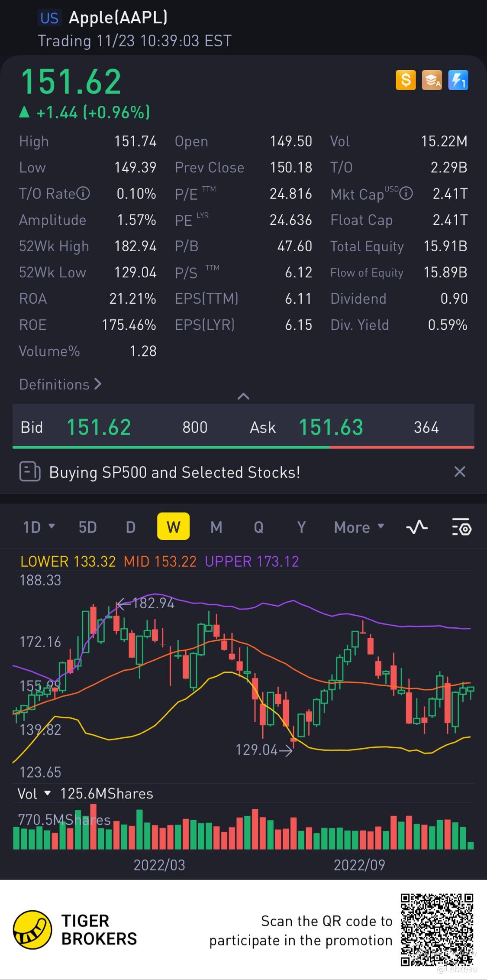The height and width of the screenshot is (980, 487).
Task: Tap the 52Wk High value 182.94
Action: [x=135, y=246]
